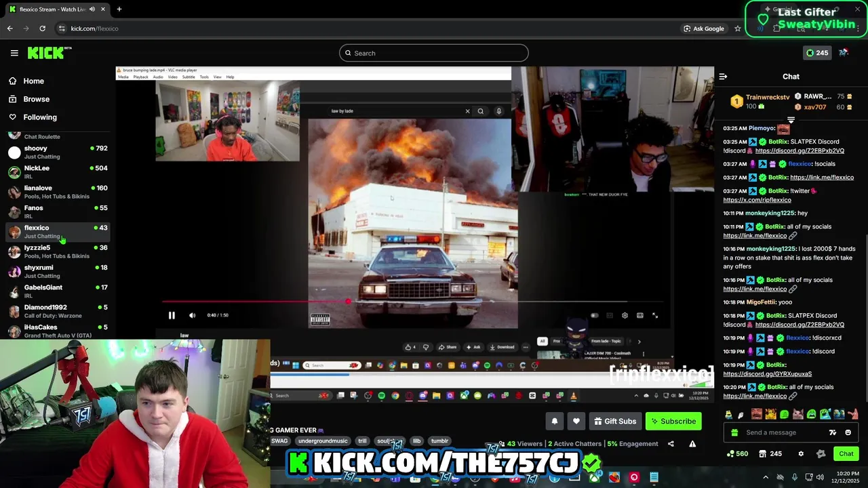Open Trainwreckstv top gifter entry

coord(760,102)
